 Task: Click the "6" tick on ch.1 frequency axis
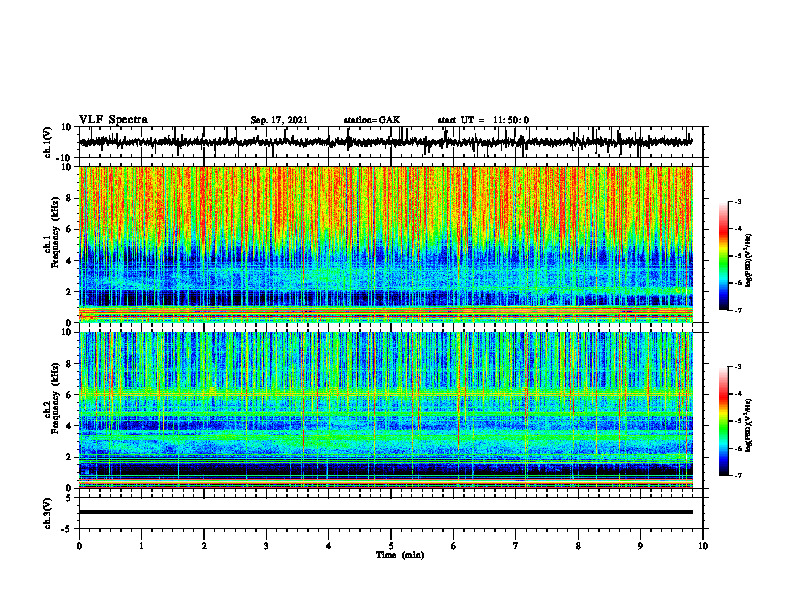69,230
